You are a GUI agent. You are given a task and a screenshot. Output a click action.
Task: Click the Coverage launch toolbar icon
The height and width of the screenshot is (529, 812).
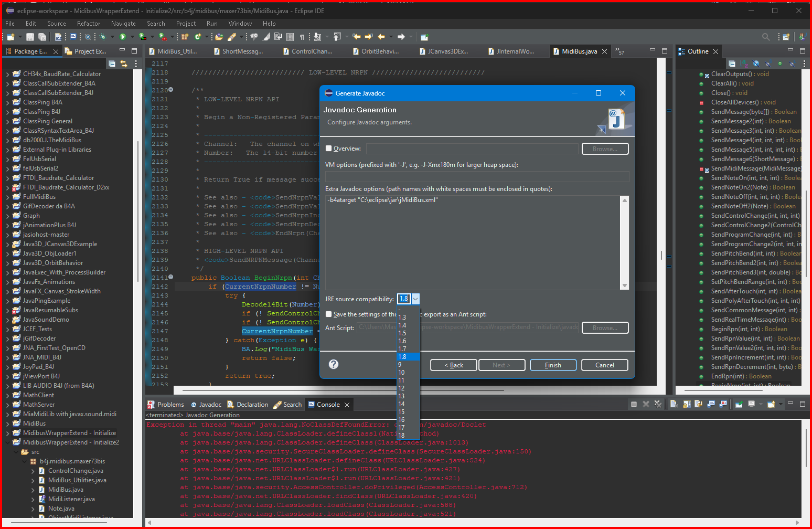(142, 37)
